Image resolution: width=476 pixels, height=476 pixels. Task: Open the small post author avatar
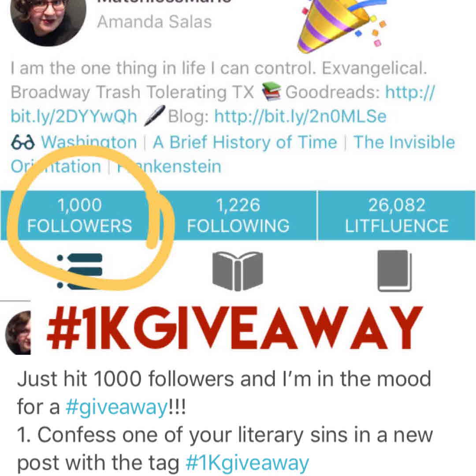pyautogui.click(x=18, y=333)
